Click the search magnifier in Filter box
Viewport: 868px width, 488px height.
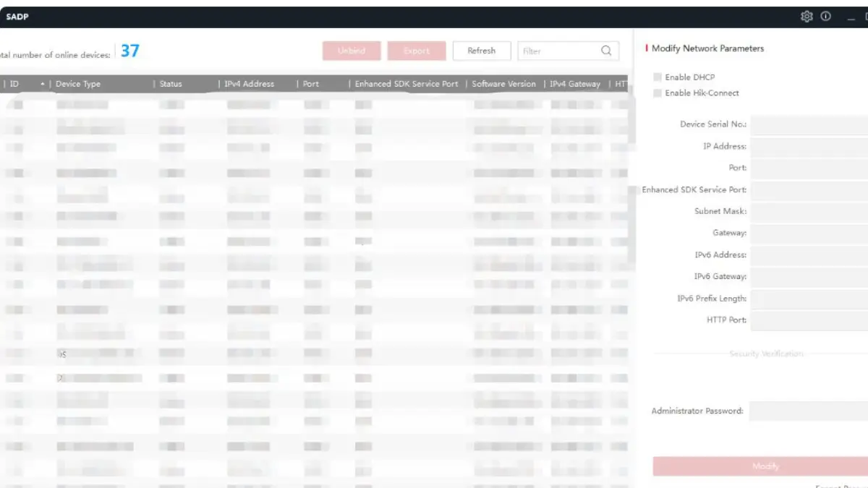click(606, 51)
